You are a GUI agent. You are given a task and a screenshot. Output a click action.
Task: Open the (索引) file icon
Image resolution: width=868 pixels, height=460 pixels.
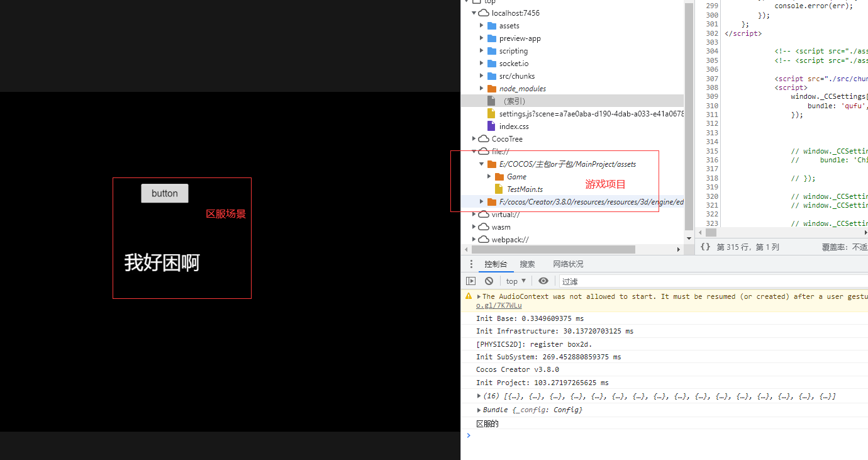491,101
